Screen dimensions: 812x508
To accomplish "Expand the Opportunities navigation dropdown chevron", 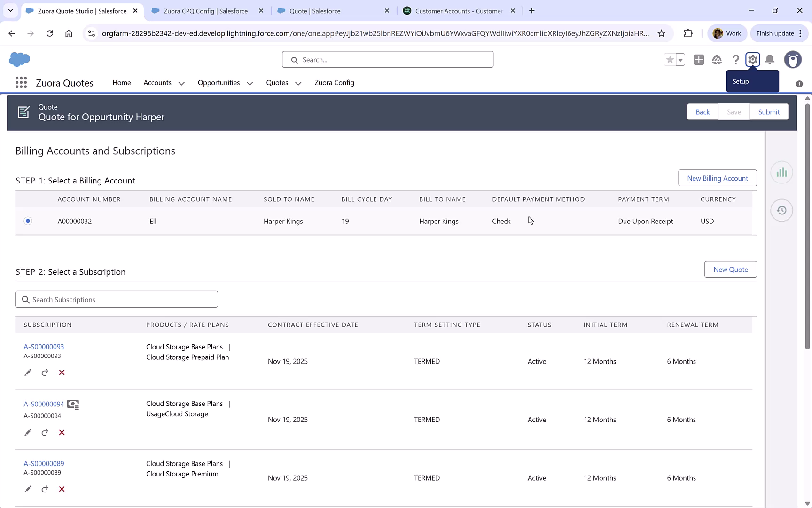I will pyautogui.click(x=250, y=83).
